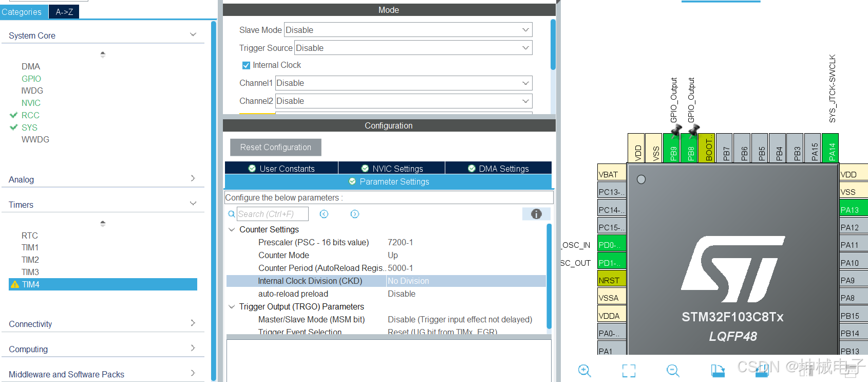Click the parameter Search input field

[x=273, y=214]
